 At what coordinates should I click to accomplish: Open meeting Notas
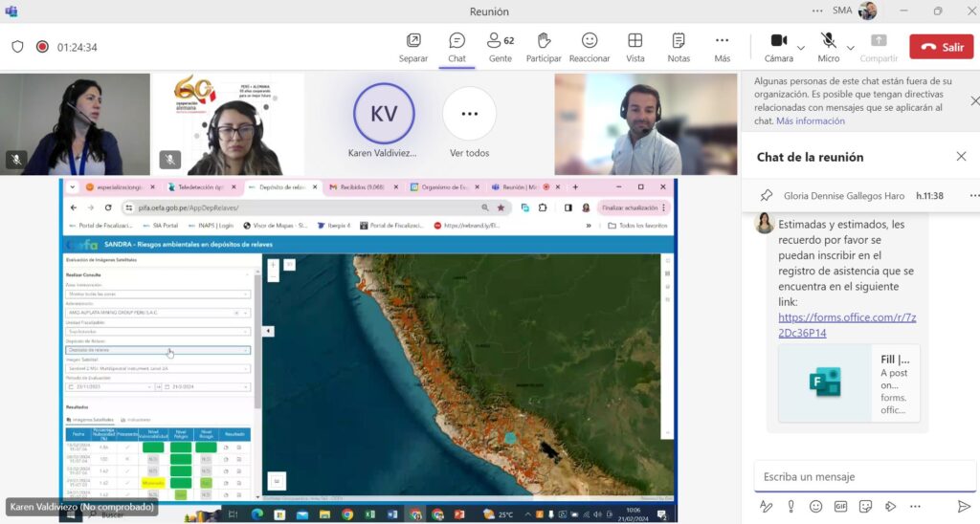(679, 47)
